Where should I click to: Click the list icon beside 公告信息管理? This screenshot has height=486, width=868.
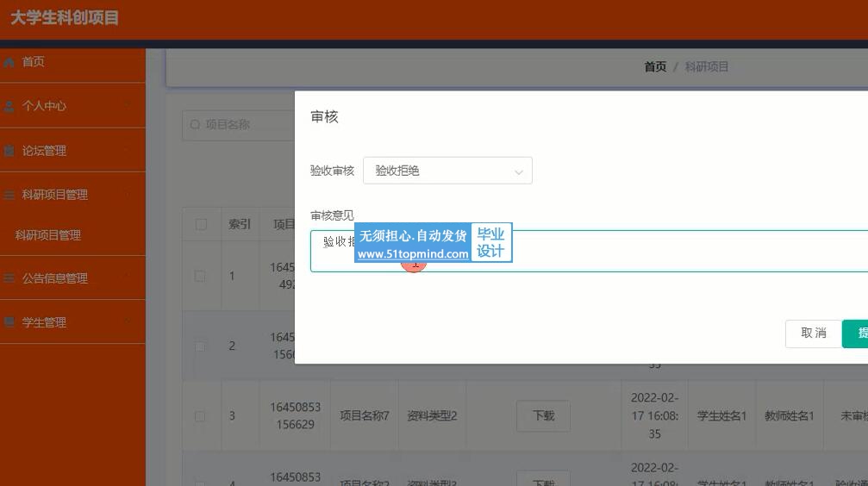(x=9, y=278)
